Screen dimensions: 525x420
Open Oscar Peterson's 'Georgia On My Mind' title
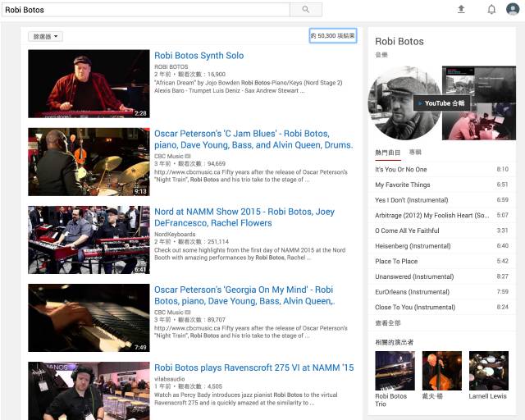244,295
